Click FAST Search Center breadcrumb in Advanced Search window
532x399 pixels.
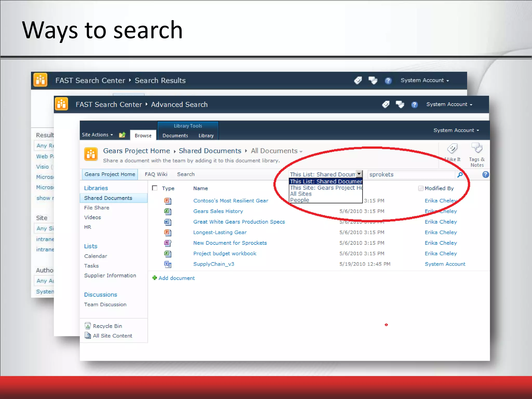[109, 104]
